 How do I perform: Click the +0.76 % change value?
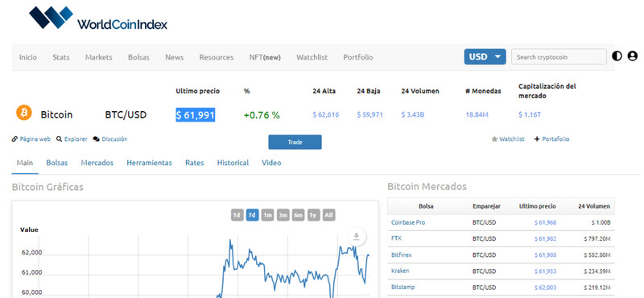[x=262, y=115]
